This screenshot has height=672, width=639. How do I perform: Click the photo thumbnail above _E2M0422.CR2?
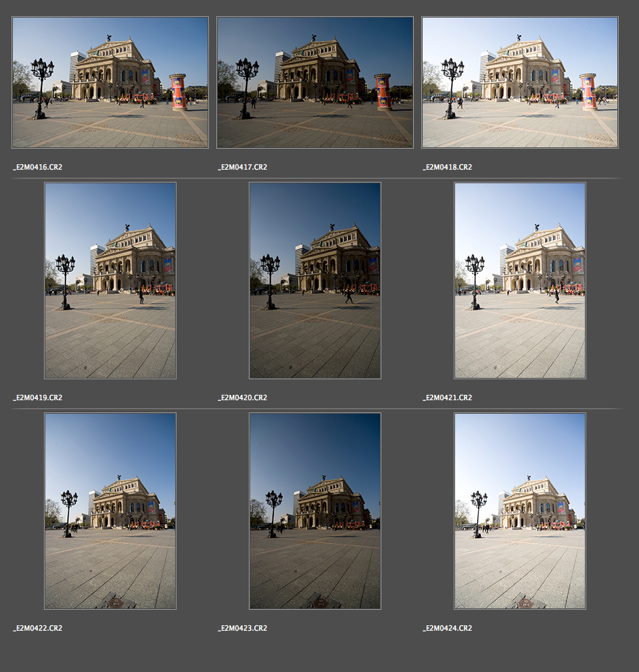pyautogui.click(x=110, y=511)
